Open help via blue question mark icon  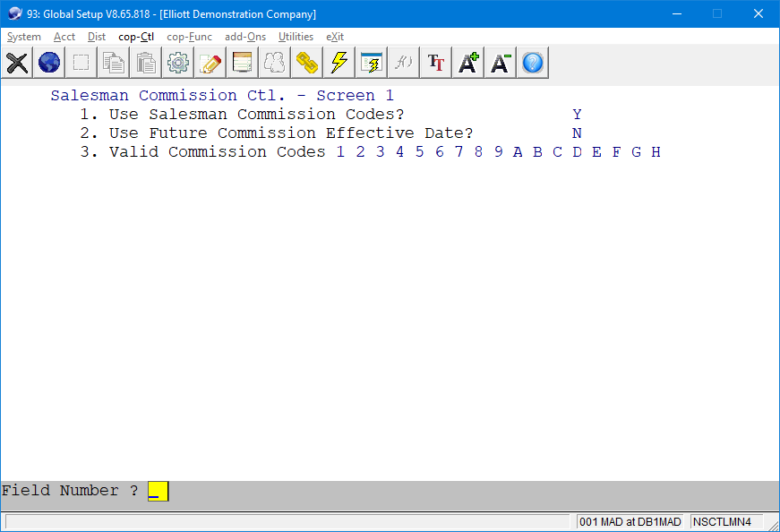tap(533, 63)
